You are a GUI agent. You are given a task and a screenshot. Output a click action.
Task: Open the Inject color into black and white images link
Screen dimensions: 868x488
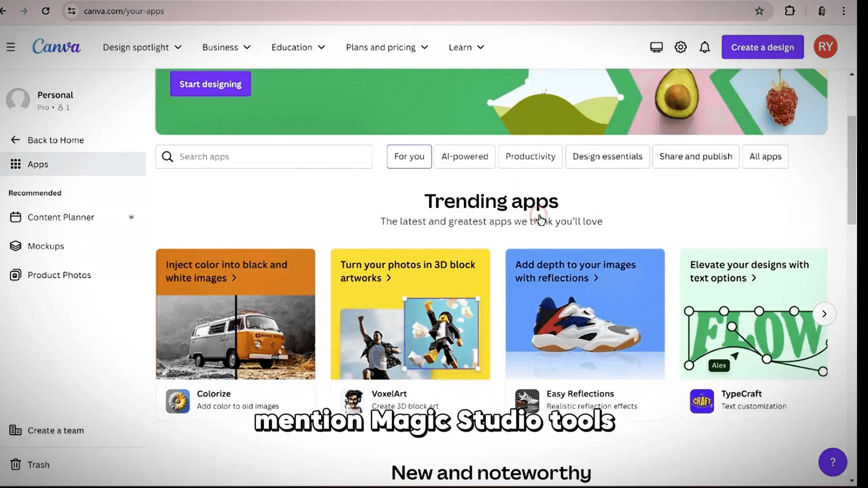(x=227, y=271)
